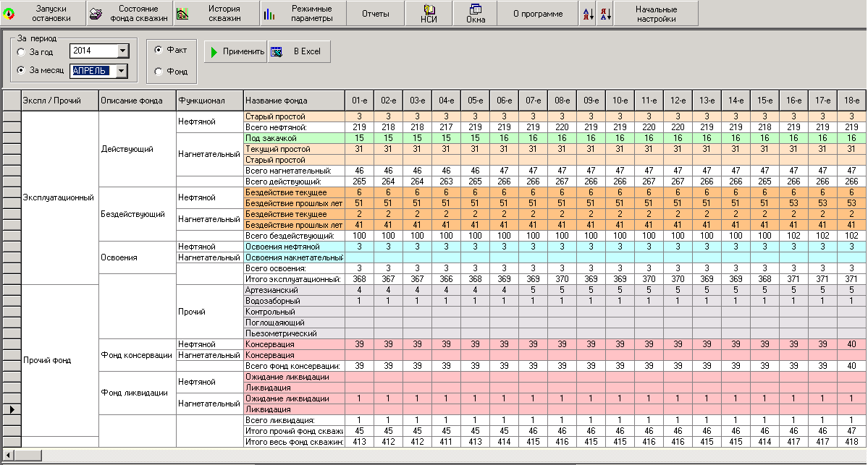Viewport: 868px width, 465px height.
Task: Click the Прочий фонд group cell
Action: [x=60, y=360]
